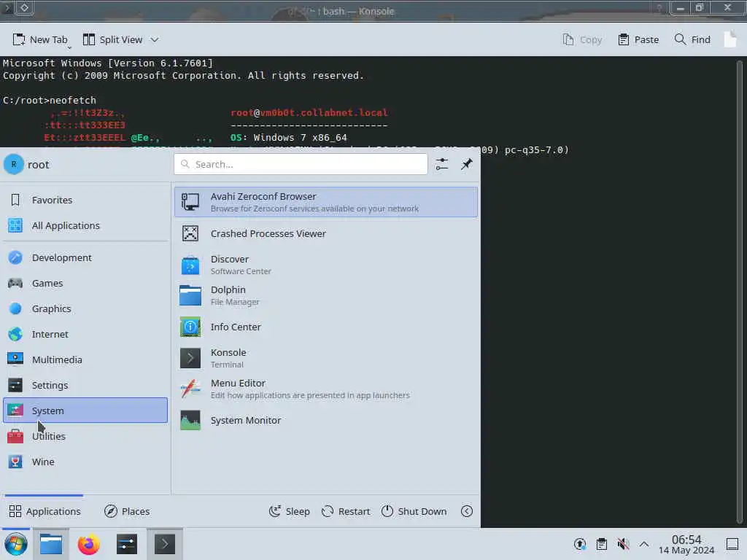Launch Konsole Terminal from menu

[x=325, y=358]
